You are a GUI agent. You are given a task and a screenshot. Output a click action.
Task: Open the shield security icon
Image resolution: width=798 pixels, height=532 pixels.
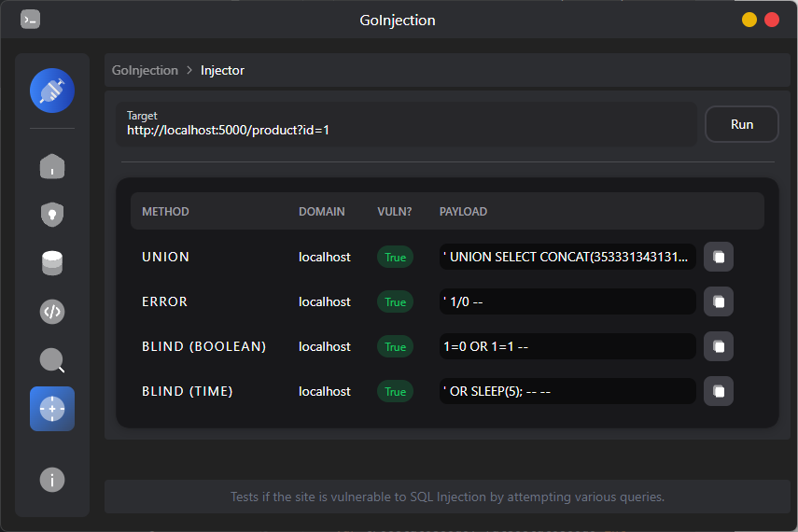click(52, 215)
